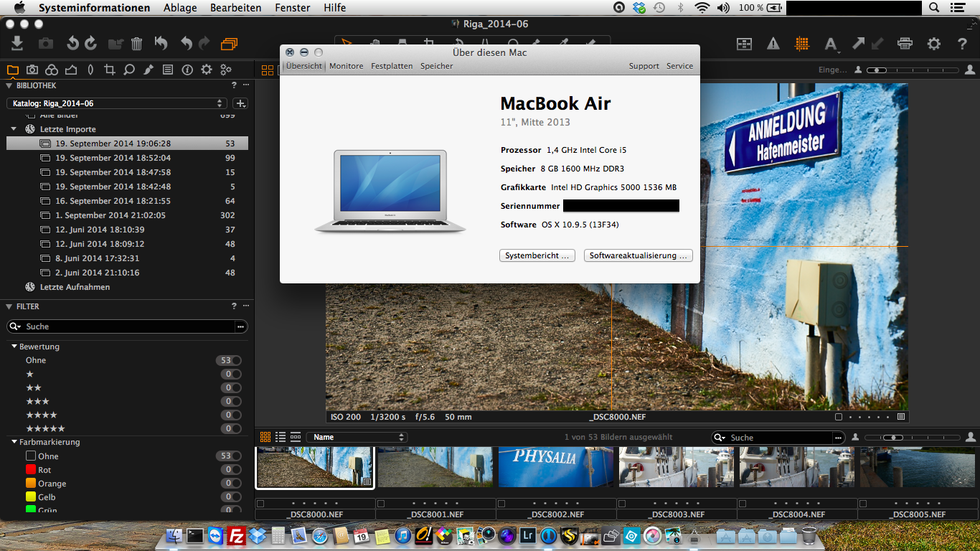The image size is (980, 551).
Task: Open the Output gear tool tab
Action: [207, 70]
